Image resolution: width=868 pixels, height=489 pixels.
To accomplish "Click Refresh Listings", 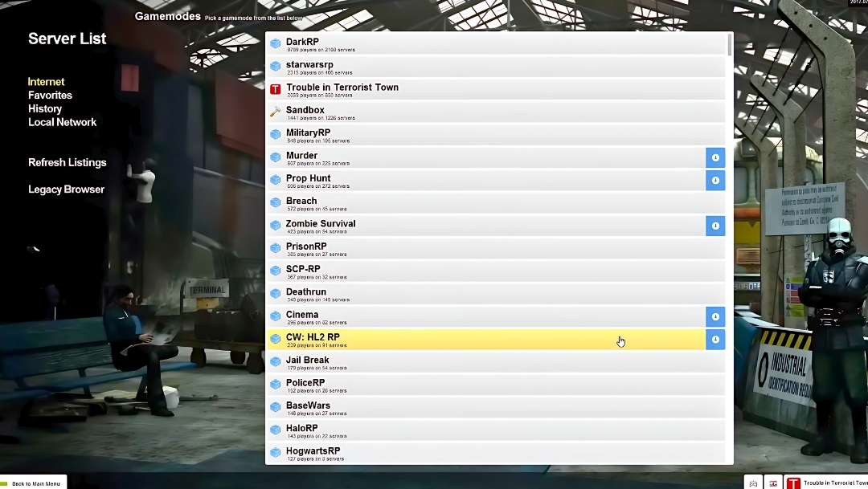I will pyautogui.click(x=67, y=162).
